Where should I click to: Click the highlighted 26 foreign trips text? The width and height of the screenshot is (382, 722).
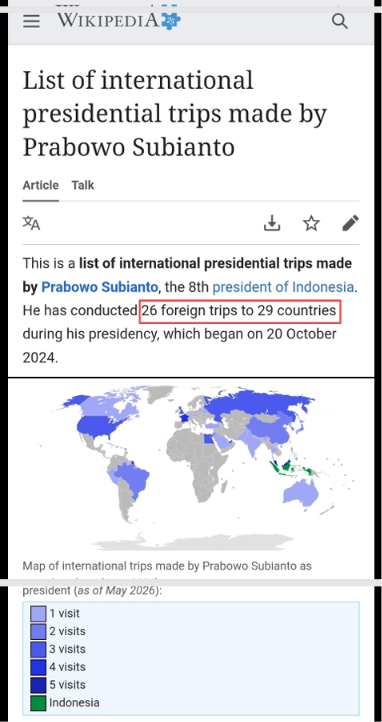[x=240, y=311]
